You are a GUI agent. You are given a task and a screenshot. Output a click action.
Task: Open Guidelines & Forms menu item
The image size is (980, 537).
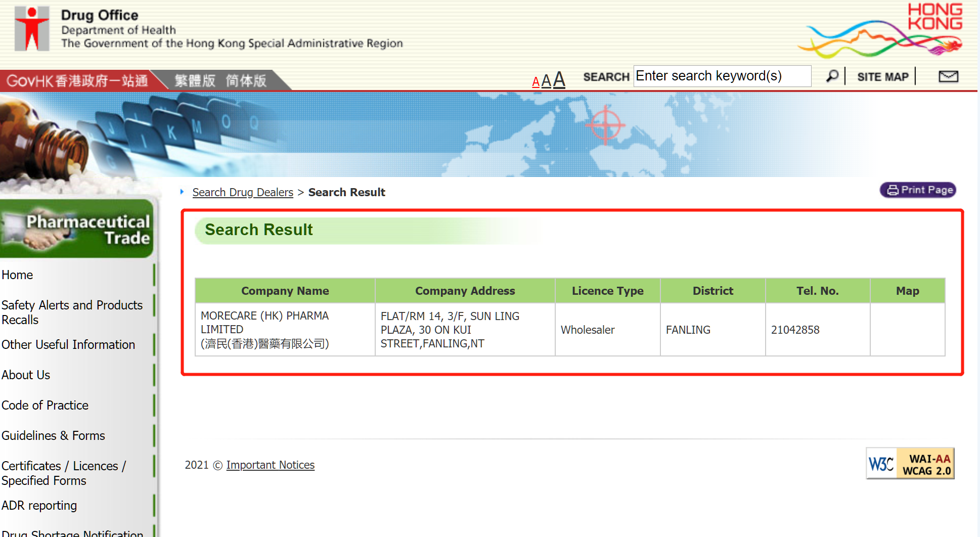(x=53, y=436)
